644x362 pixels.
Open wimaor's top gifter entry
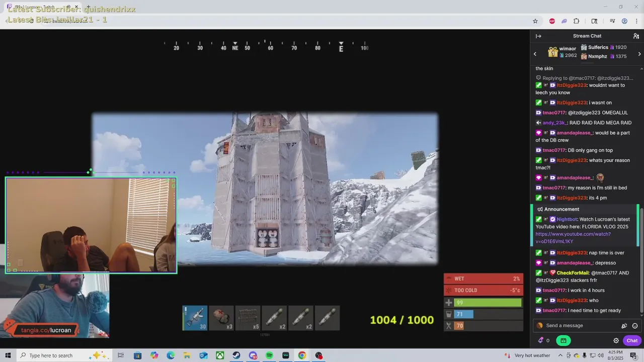562,52
